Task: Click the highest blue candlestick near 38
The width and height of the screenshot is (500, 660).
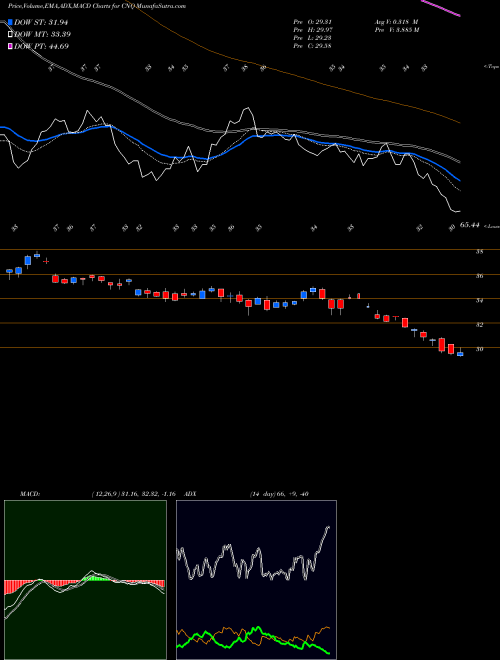Action: [x=37, y=255]
